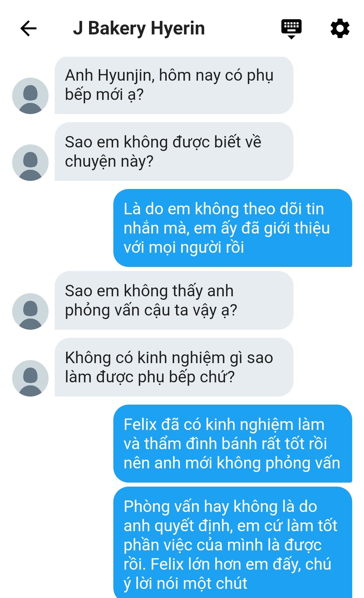This screenshot has height=598, width=364.
Task: Select blue message 'Là do em không theo dõi tin nhắn'
Action: pyautogui.click(x=233, y=228)
